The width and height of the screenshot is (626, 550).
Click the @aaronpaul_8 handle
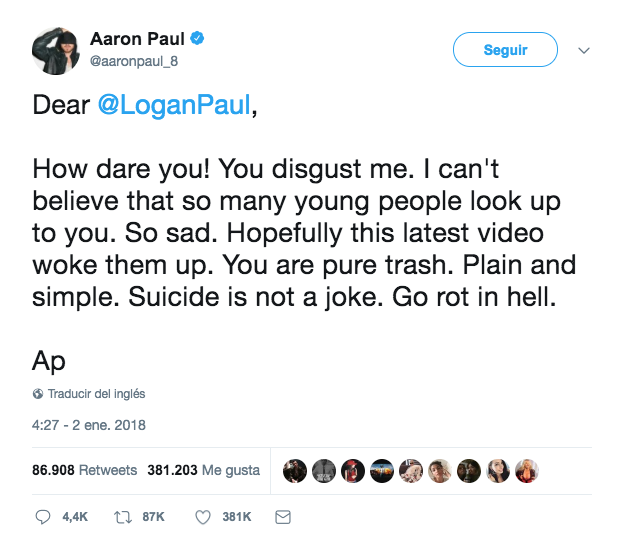click(x=133, y=60)
